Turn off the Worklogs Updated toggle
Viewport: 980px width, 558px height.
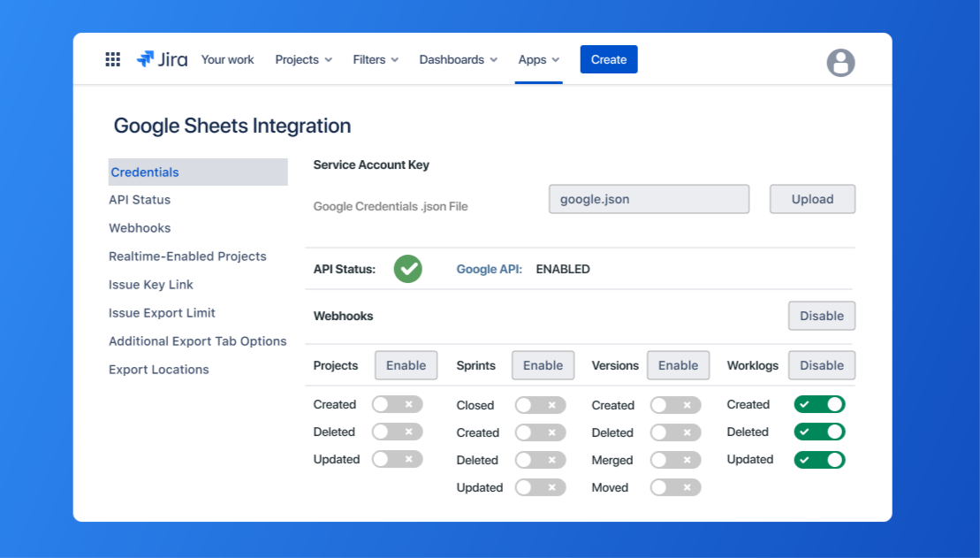[x=819, y=460]
